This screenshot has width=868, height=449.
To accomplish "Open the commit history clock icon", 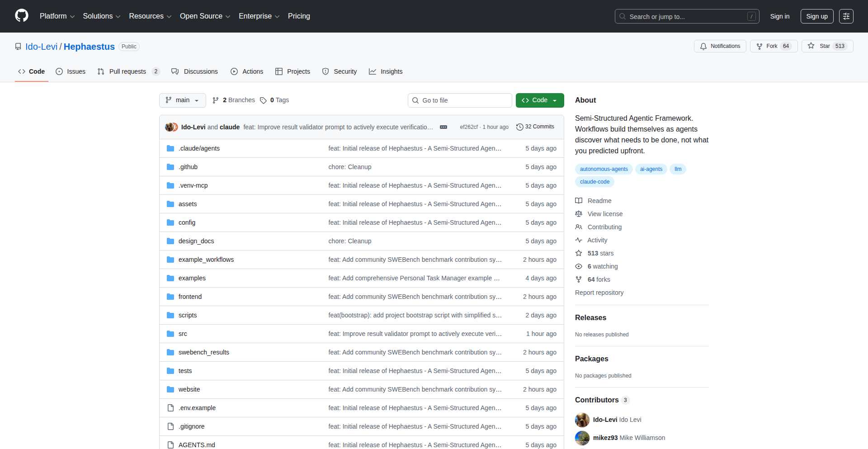I will coord(519,127).
